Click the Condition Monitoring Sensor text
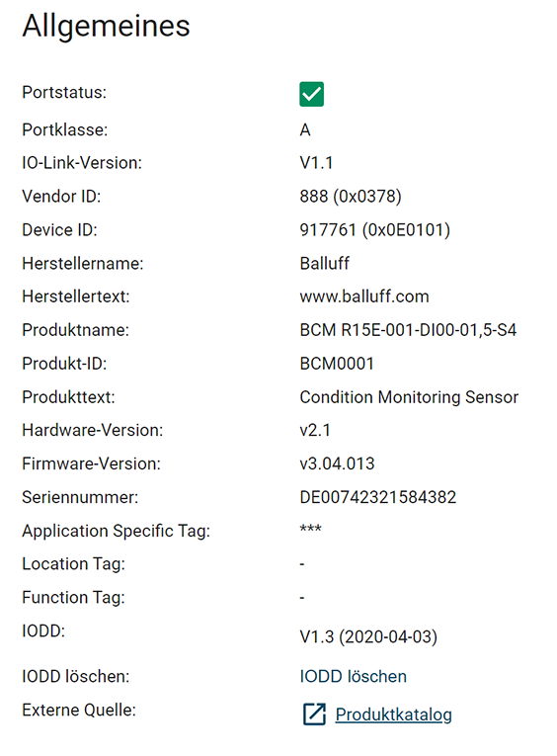The image size is (557, 756). [x=409, y=397]
